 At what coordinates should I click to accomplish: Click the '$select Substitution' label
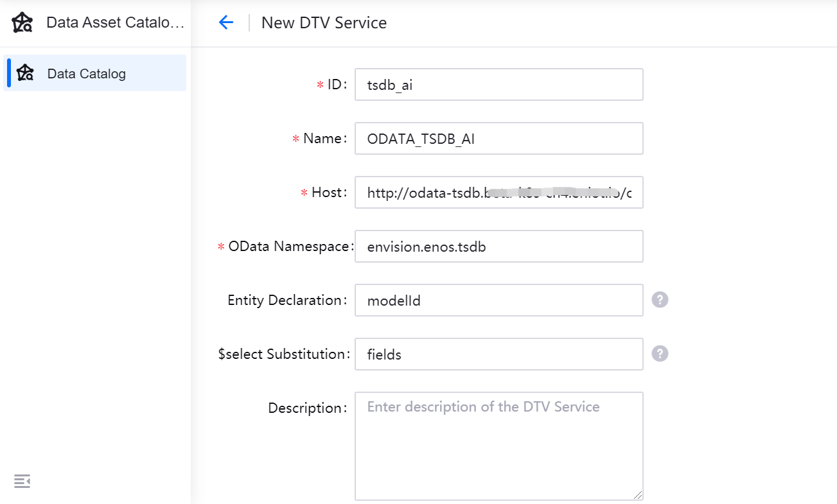coord(283,354)
